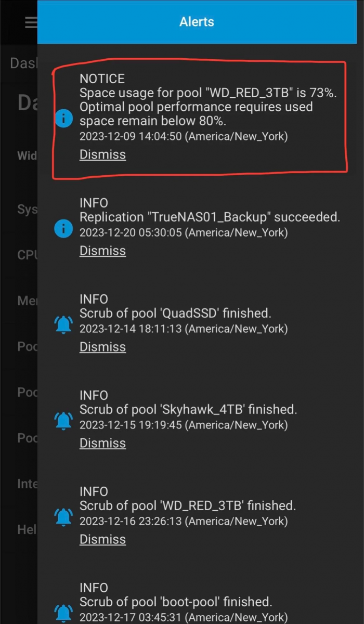This screenshot has width=364, height=624.
Task: Select the Scrub of pool 'boot-pool' finished message
Action: (x=176, y=602)
